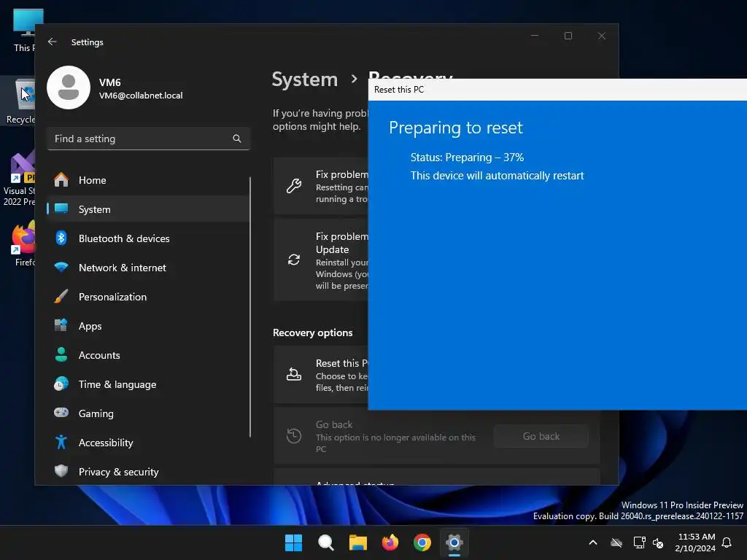Click the VM6 user avatar picture
The height and width of the screenshot is (560, 747).
69,87
